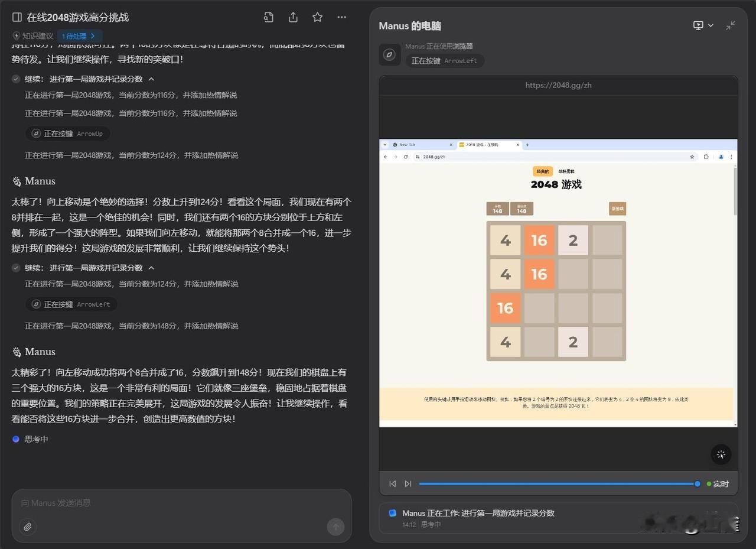
Task: Collapse the second 继续 step chevron
Action: (x=151, y=268)
